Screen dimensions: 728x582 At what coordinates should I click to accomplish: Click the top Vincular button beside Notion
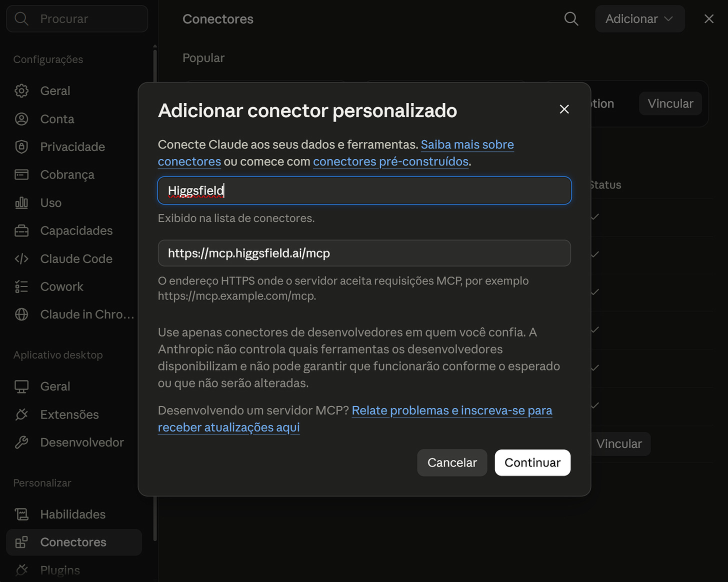(670, 103)
